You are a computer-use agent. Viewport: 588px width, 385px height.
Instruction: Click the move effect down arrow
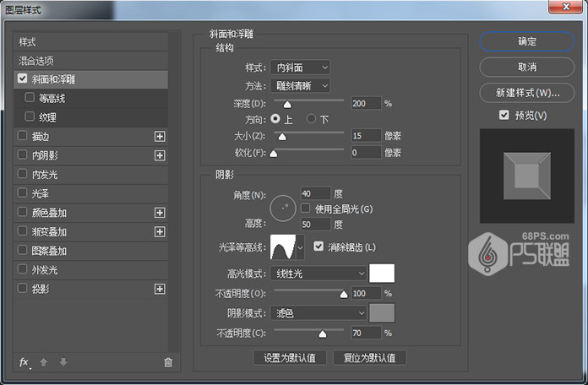pos(63,362)
